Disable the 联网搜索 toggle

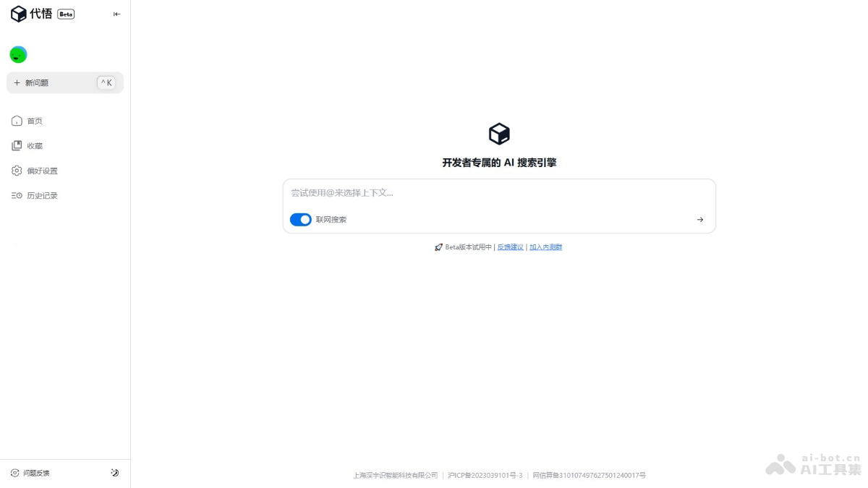coord(300,219)
